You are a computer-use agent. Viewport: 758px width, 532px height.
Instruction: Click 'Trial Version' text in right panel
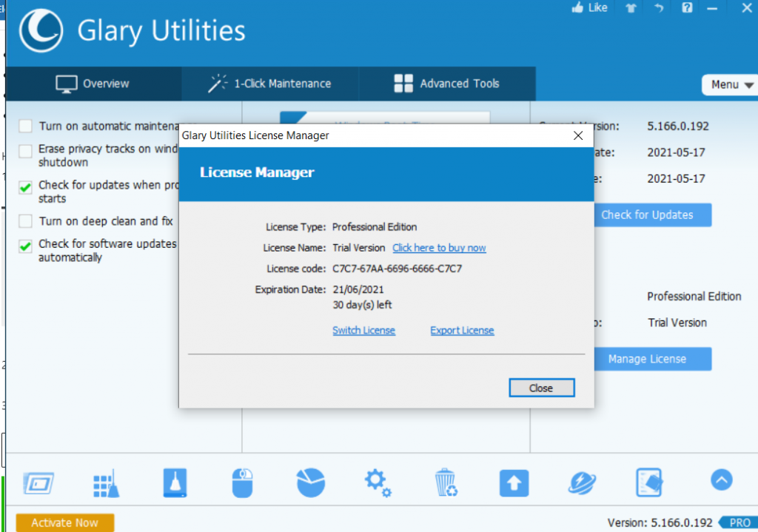coord(677,323)
